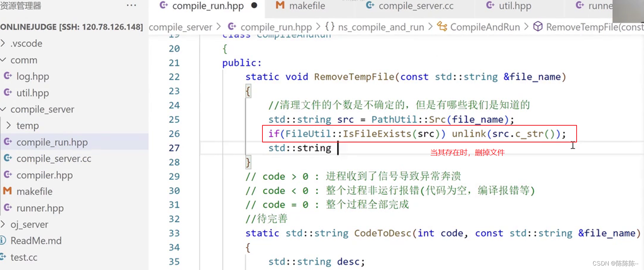Place cursor on RemoveTempFile function name
The width and height of the screenshot is (644, 270).
pyautogui.click(x=354, y=77)
